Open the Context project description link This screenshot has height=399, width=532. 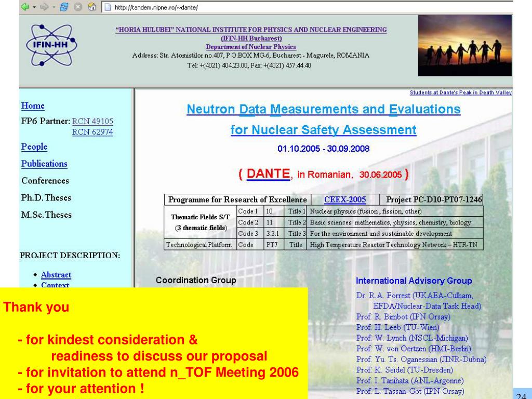(x=55, y=285)
